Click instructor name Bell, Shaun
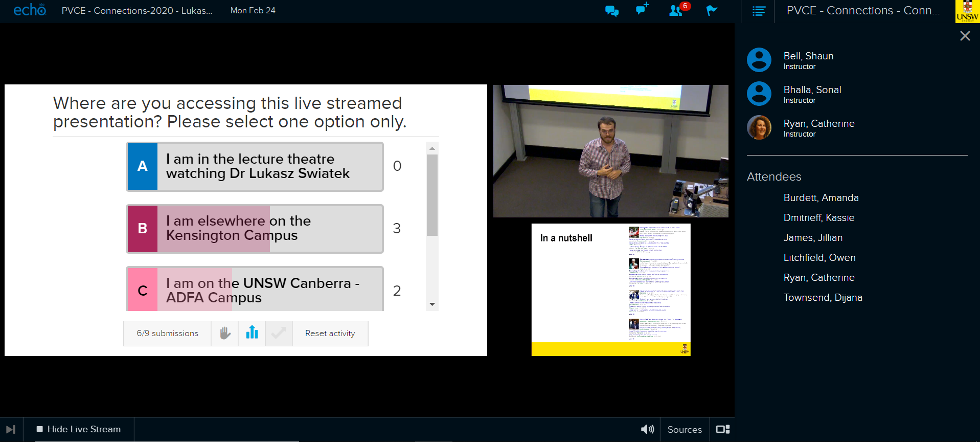980x442 pixels. 809,56
